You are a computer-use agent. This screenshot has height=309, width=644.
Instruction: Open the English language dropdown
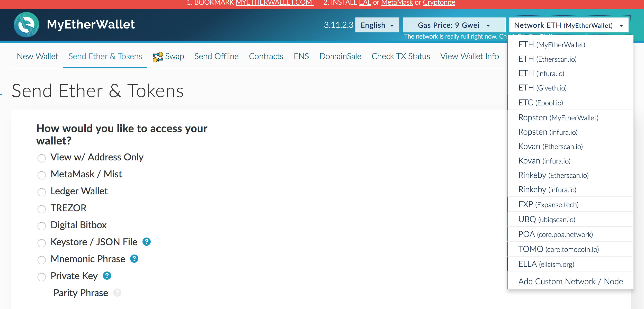click(x=377, y=25)
